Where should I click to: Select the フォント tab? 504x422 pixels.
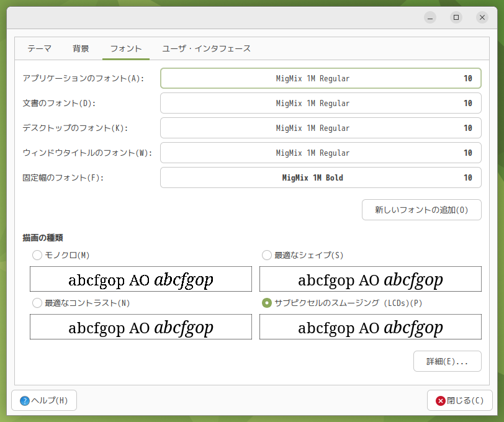point(126,48)
